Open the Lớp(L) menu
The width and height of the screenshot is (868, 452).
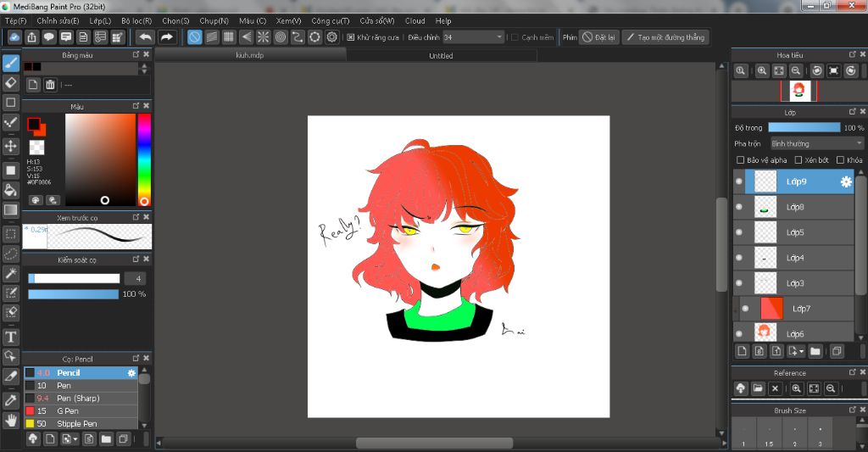click(100, 20)
